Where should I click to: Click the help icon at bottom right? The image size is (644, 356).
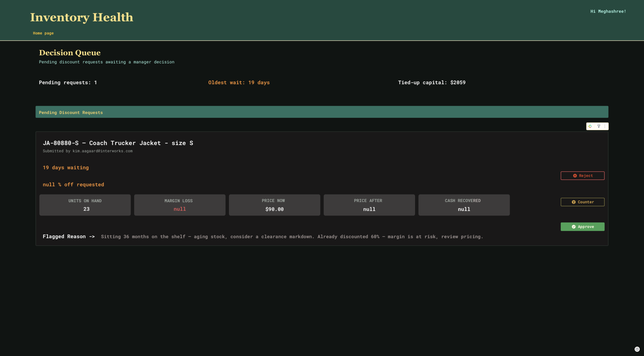(x=637, y=349)
